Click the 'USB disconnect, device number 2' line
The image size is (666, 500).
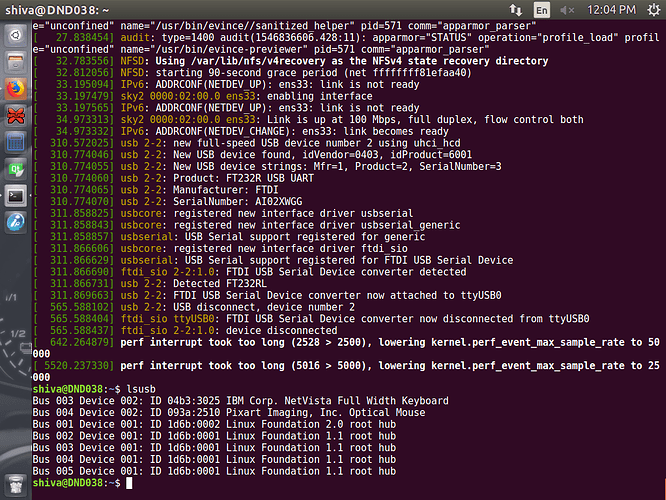[x=194, y=307]
